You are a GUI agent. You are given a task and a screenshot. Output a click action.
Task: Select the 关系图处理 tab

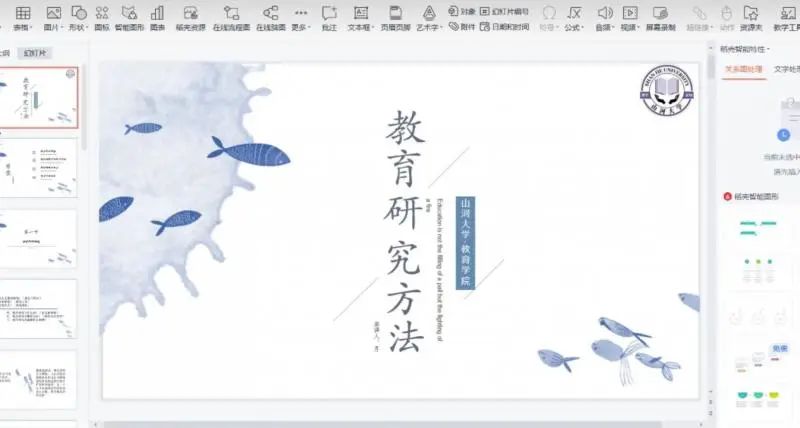[744, 69]
